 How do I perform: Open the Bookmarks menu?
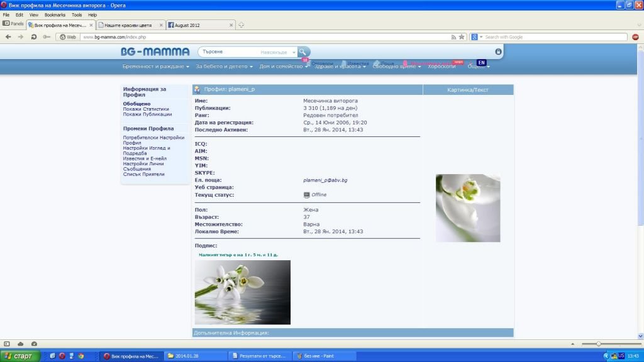55,14
